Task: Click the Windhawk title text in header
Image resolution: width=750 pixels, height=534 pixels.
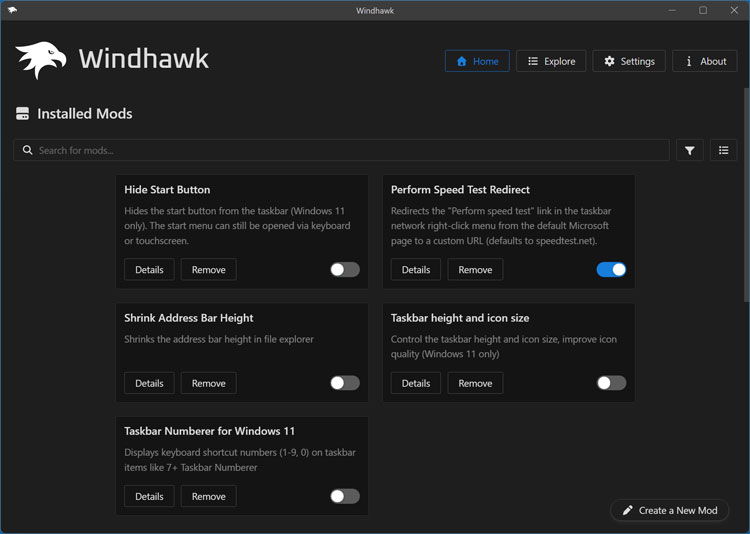Action: pyautogui.click(x=143, y=59)
